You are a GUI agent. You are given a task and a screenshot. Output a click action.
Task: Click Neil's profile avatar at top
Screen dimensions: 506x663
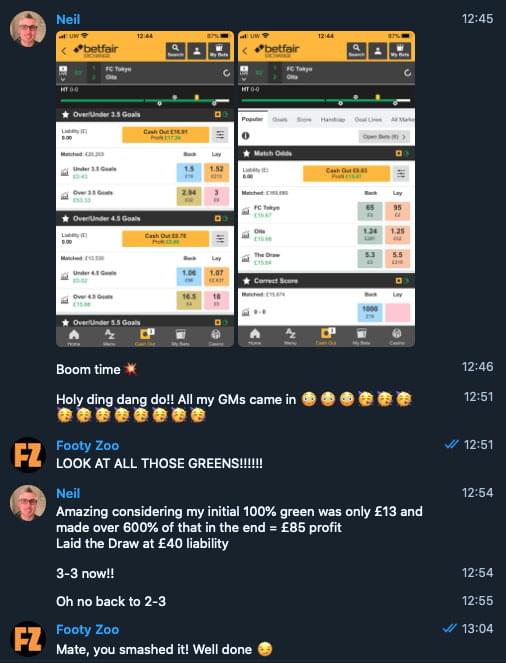pyautogui.click(x=28, y=29)
